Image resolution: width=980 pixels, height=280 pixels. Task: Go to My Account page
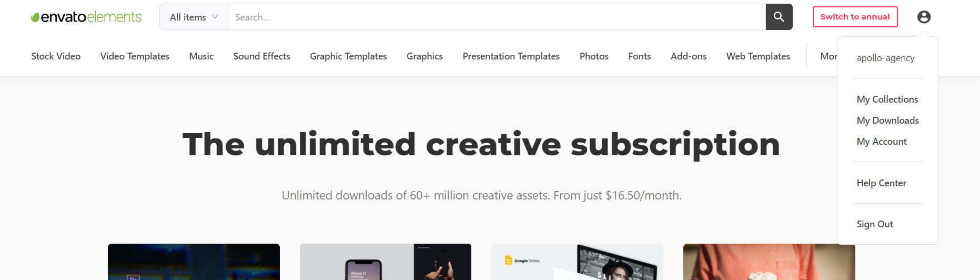click(x=882, y=142)
